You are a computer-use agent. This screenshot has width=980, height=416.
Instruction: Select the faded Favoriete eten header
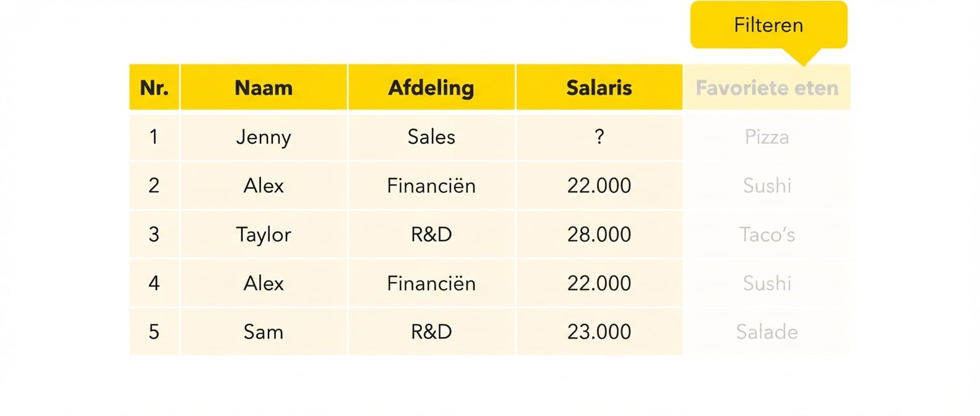767,88
